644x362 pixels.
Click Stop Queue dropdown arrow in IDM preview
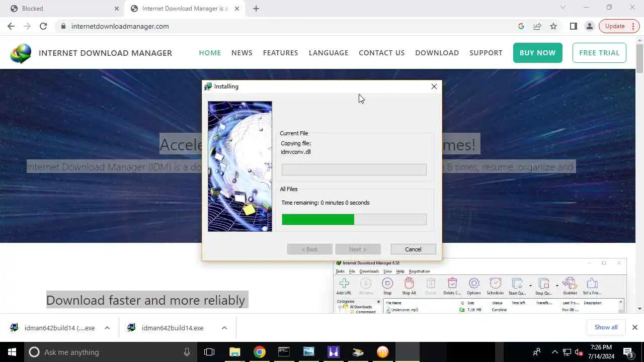click(x=557, y=286)
